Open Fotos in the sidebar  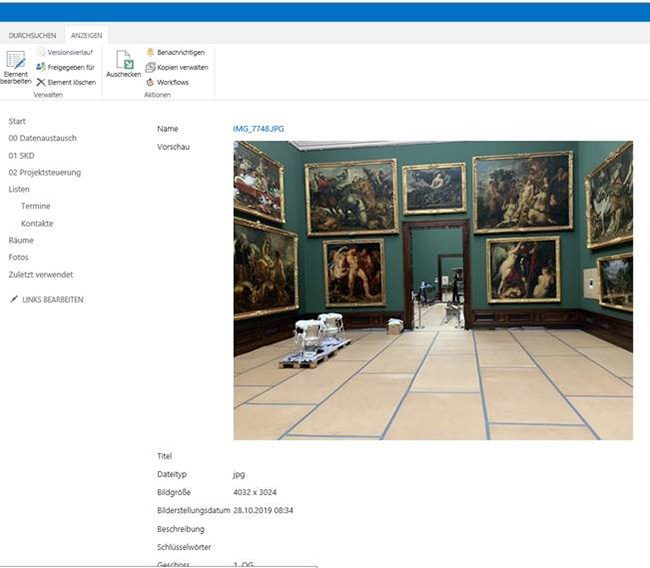point(18,257)
